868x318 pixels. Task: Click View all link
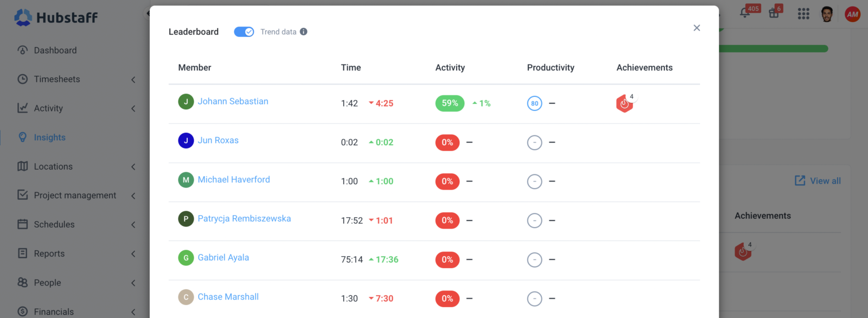(818, 181)
